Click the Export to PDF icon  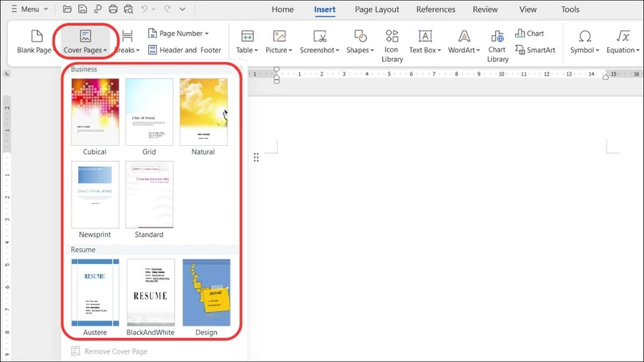[98, 9]
